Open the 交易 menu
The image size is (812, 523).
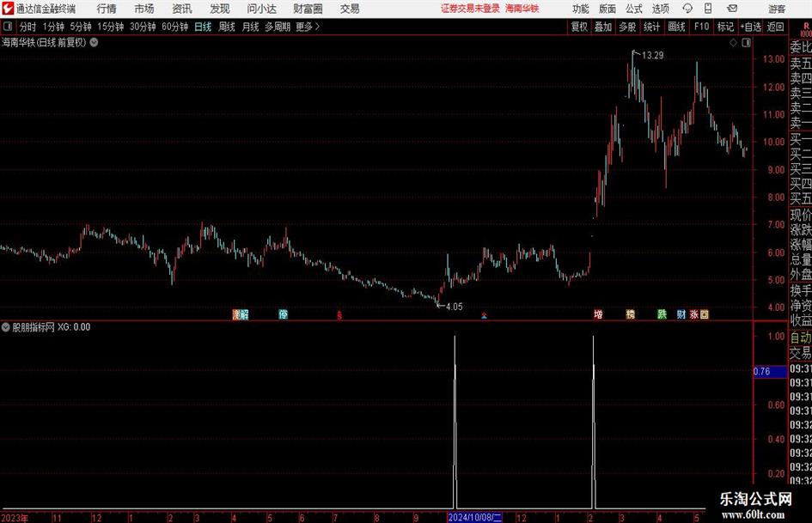click(x=350, y=9)
